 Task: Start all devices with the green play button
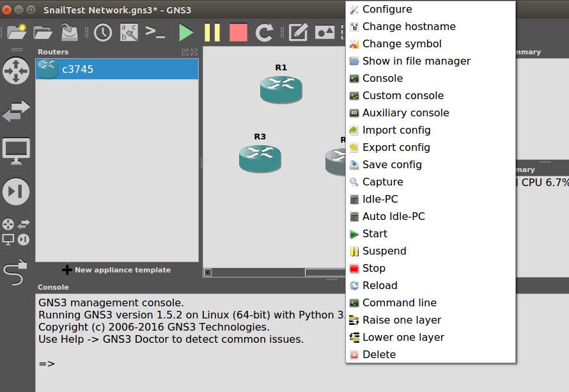(x=186, y=33)
